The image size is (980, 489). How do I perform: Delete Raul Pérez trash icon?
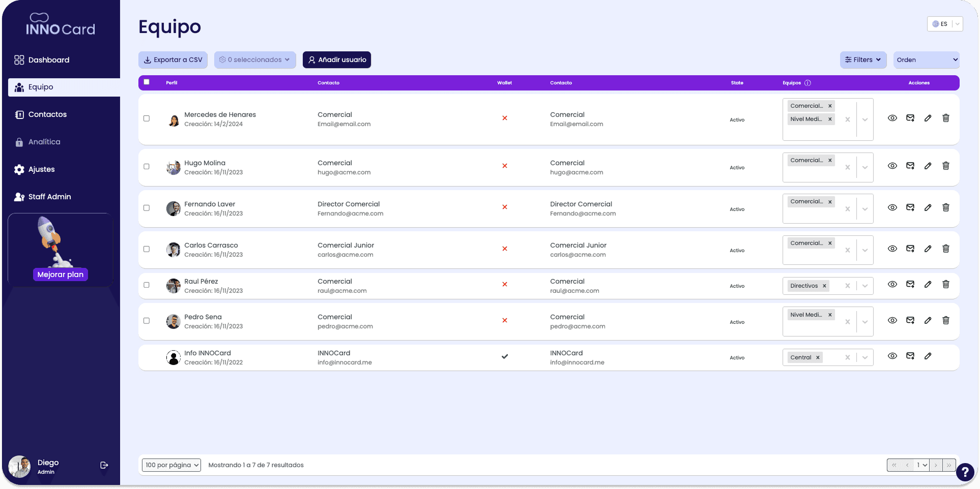click(x=946, y=284)
